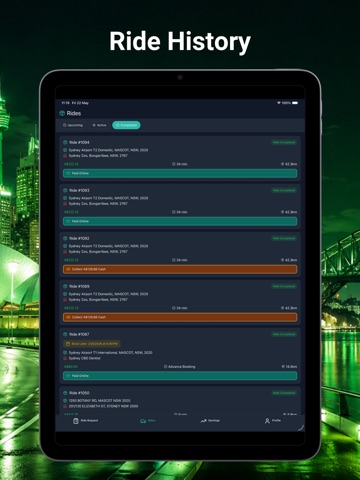Select the Completed rides tab
Viewport: 360px width, 480px height.
pyautogui.click(x=126, y=125)
